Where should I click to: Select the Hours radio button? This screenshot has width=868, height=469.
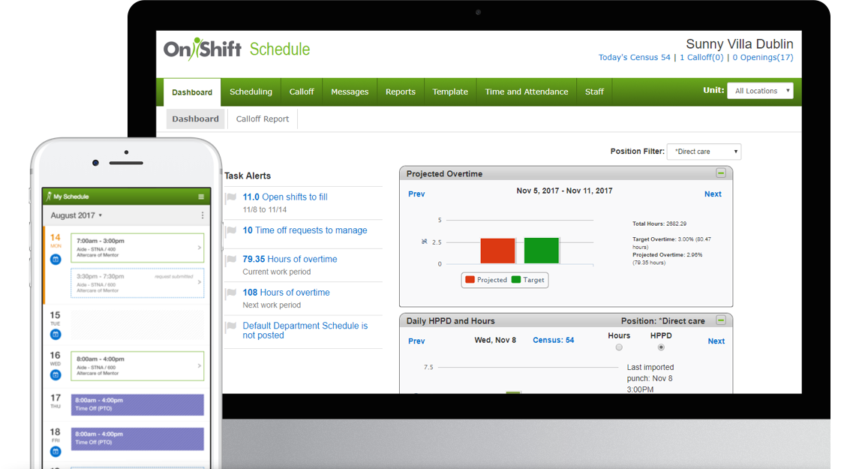(619, 347)
